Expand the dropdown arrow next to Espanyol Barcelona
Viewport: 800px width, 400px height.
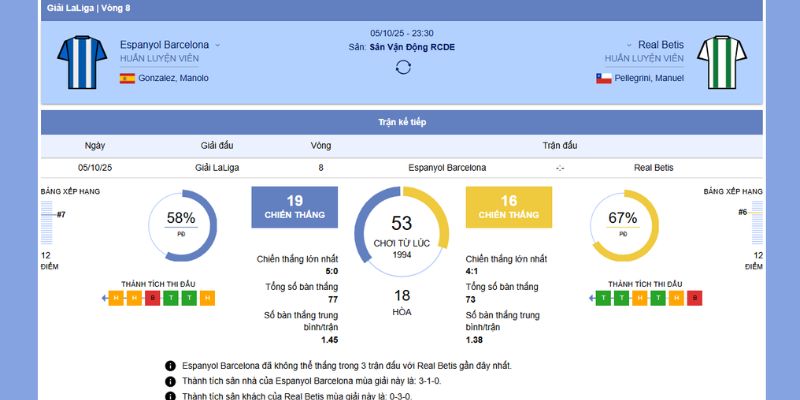(x=217, y=45)
